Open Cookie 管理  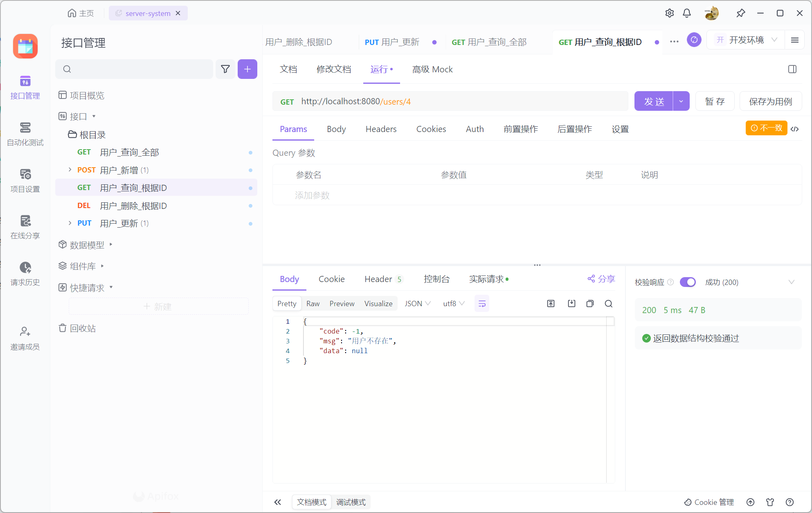pyautogui.click(x=709, y=502)
